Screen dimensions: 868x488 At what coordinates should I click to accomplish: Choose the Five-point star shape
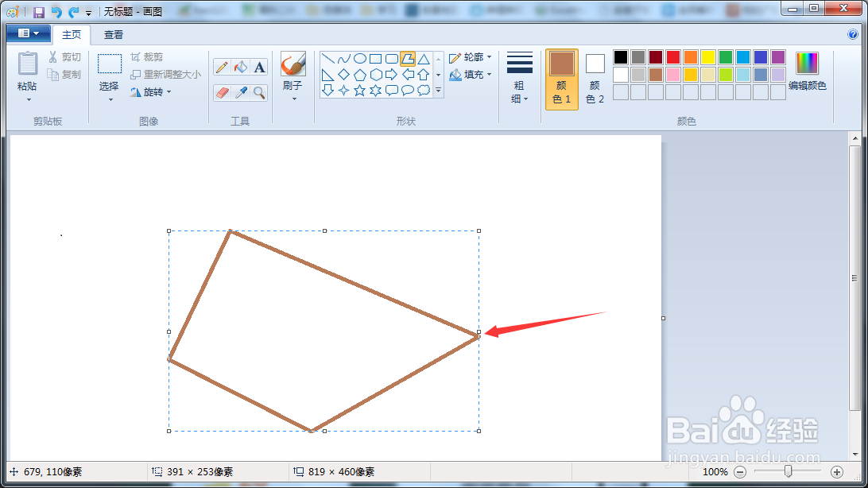coord(360,90)
